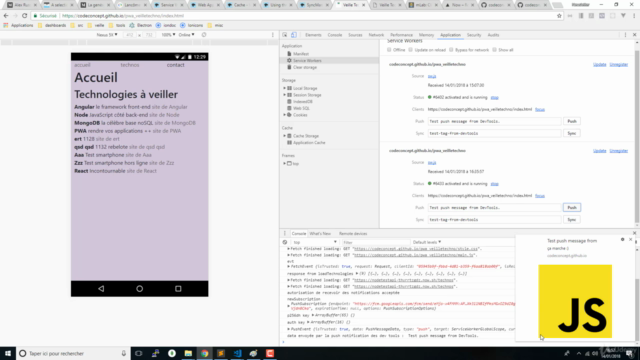
Task: Open DevTools three-dot customize menu
Action: tap(625, 35)
